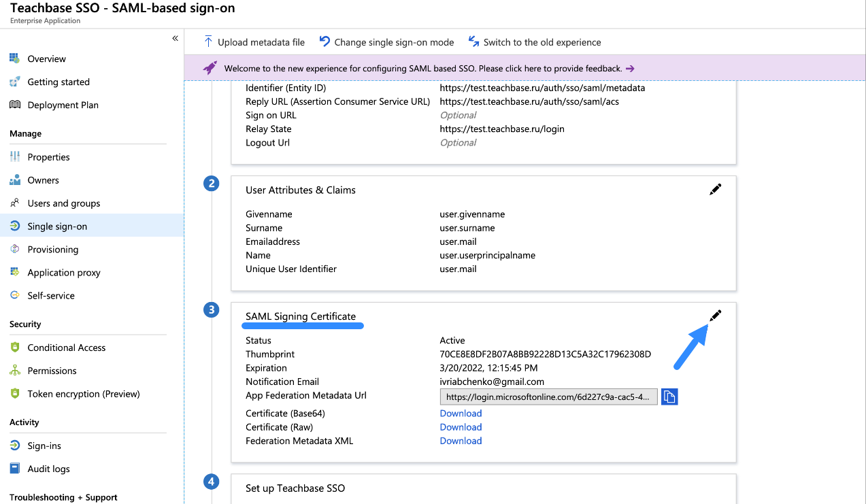Viewport: 866px width, 504px height.
Task: Click the undo-style Change mode icon
Action: click(x=324, y=41)
